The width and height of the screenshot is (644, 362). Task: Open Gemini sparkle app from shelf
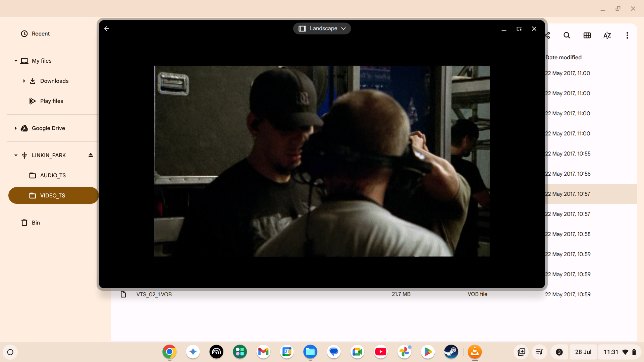pos(193,352)
